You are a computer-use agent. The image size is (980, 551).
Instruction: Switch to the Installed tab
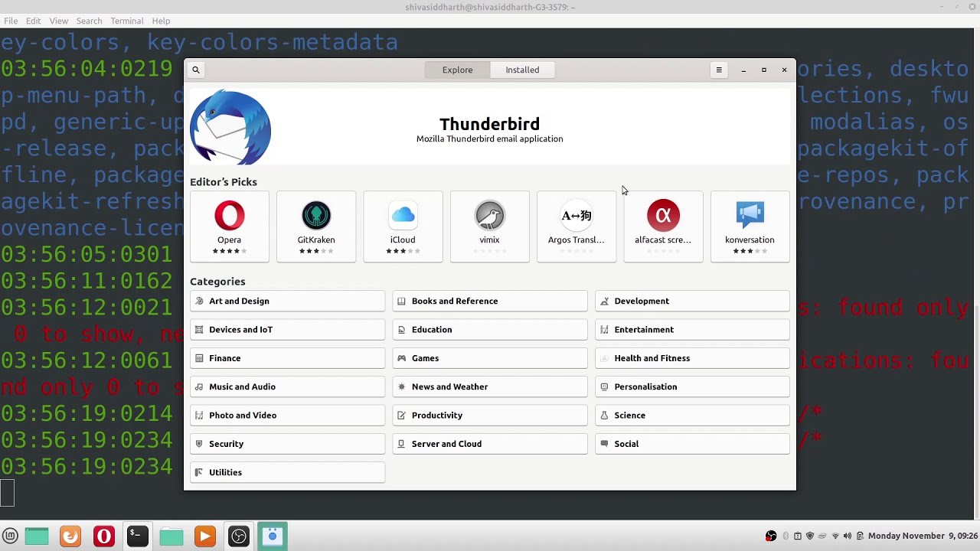(522, 70)
